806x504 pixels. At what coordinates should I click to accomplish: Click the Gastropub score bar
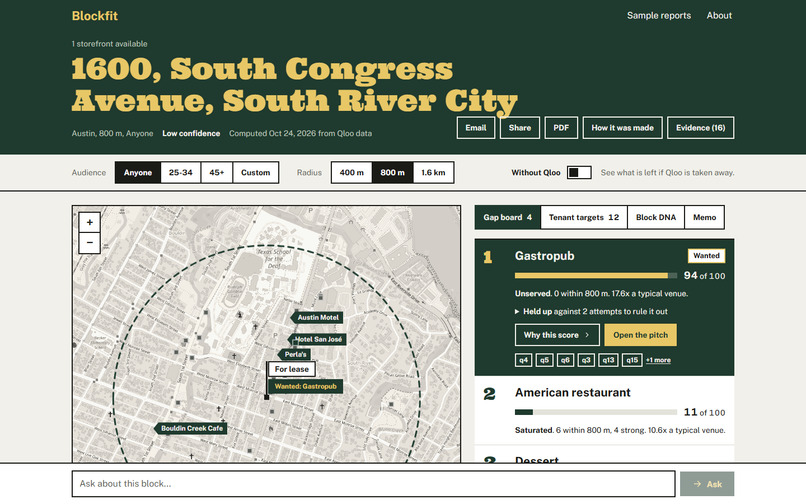pos(596,276)
